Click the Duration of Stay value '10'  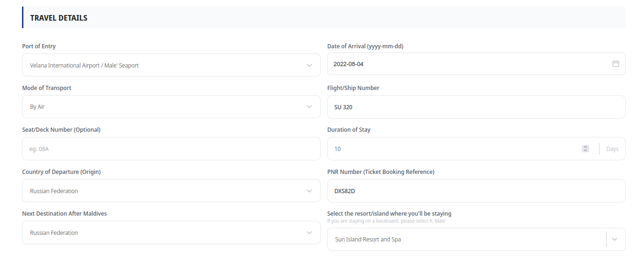[x=337, y=149]
